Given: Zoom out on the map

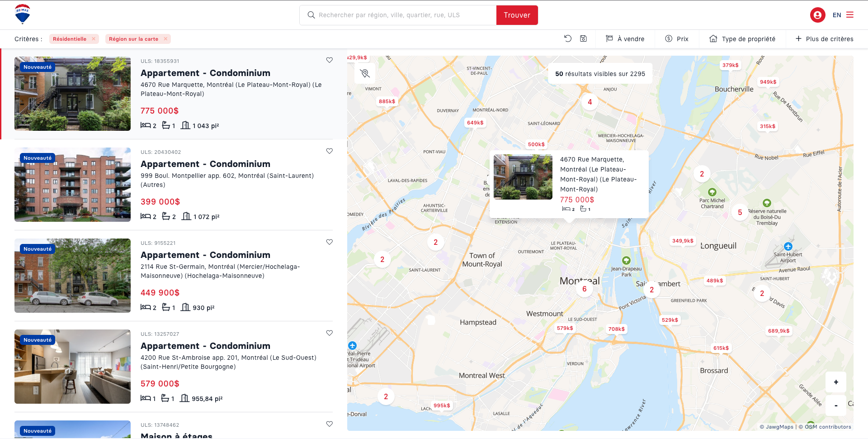Looking at the screenshot, I should pyautogui.click(x=836, y=406).
